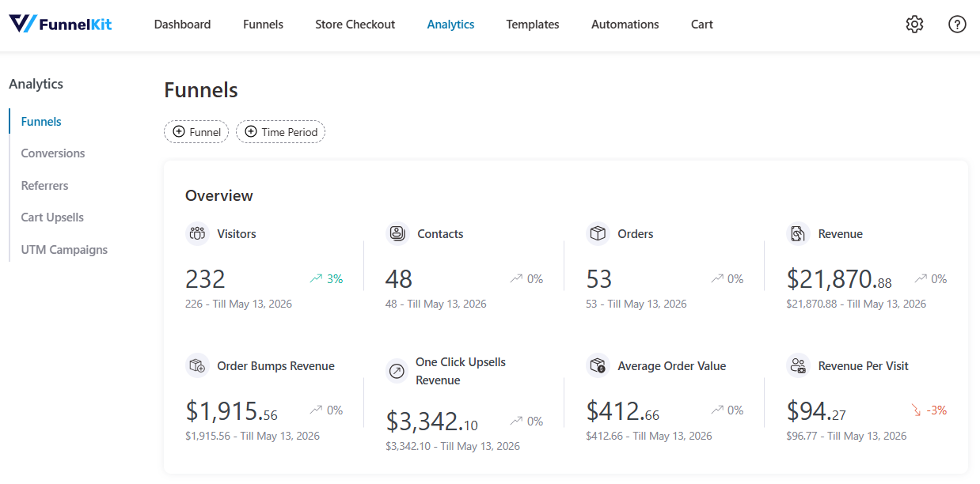Click '$96.77 - Till May 13, 2026' text

[x=846, y=436]
